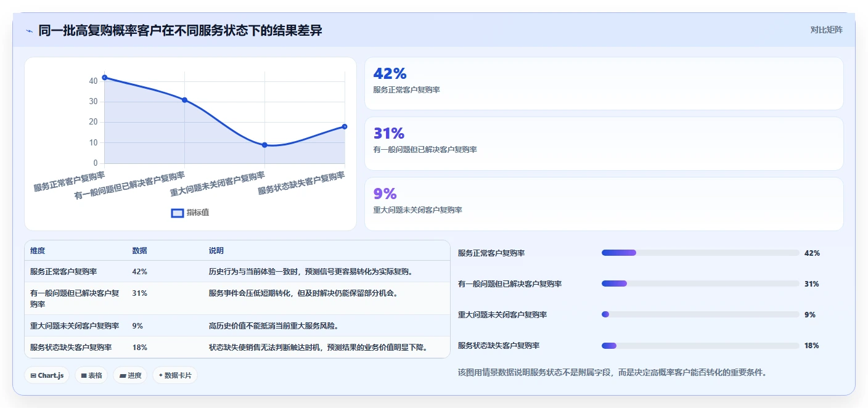Click description 状态缺失使销售无法判断触达时机
The width and height of the screenshot is (868, 408).
[x=318, y=347]
